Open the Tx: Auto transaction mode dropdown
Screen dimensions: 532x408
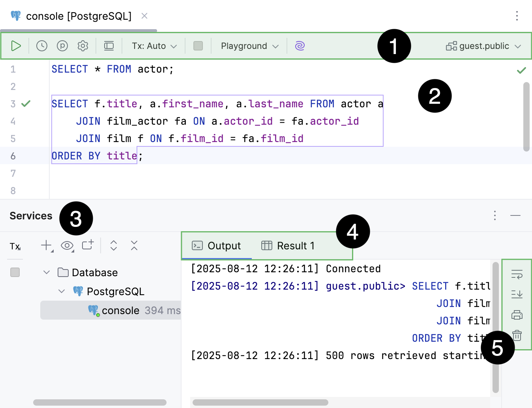coord(153,45)
